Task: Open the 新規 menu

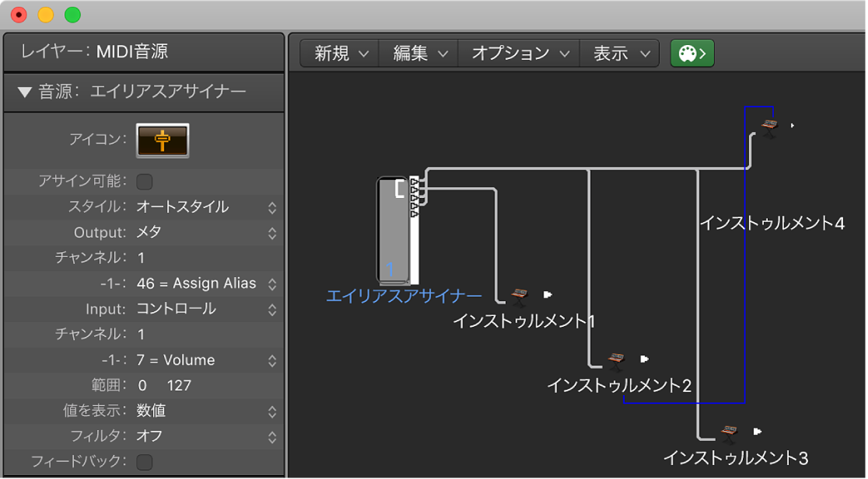Action: click(x=338, y=53)
